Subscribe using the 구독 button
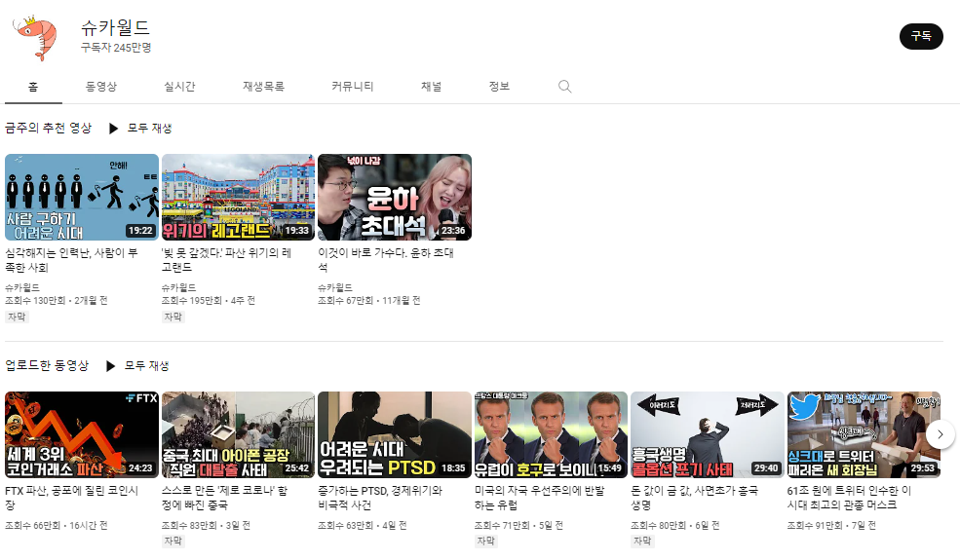 coord(921,36)
